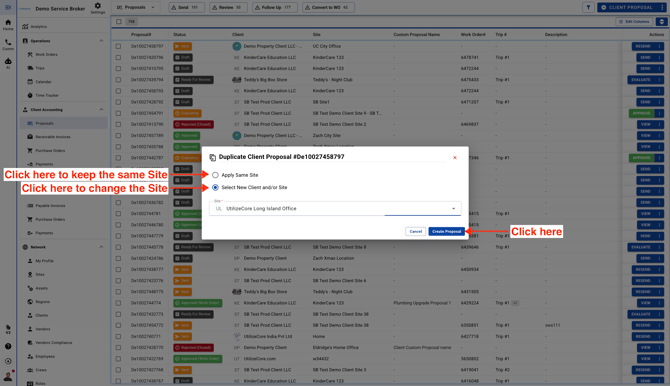Click the My Profile sidebar icon
670x386 pixels.
pos(30,261)
